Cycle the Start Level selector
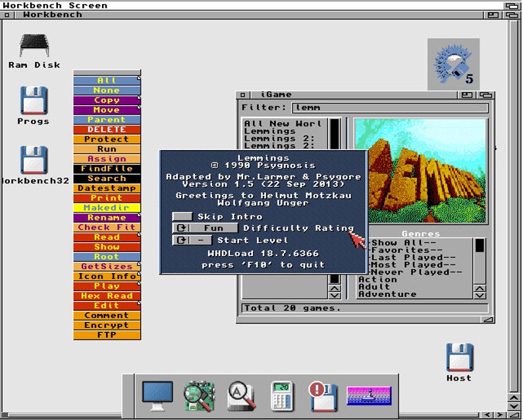Viewport: 523px width, 420px height. click(192, 240)
